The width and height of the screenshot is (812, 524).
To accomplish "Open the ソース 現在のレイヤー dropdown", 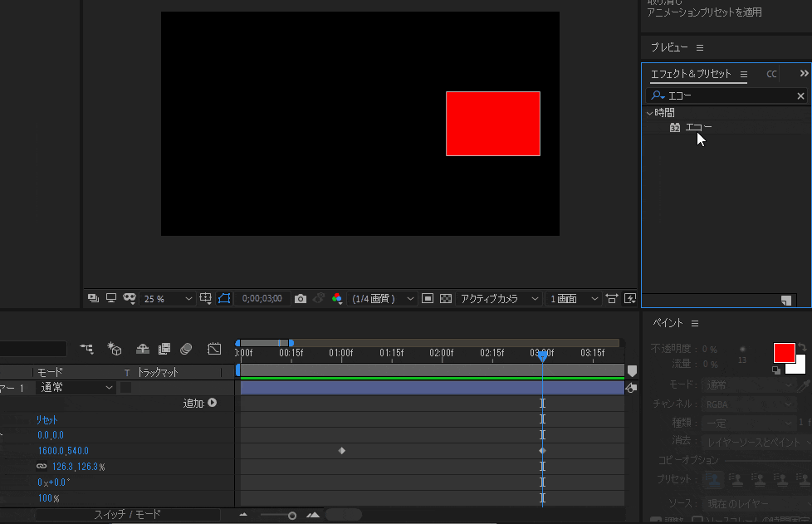I will click(756, 504).
